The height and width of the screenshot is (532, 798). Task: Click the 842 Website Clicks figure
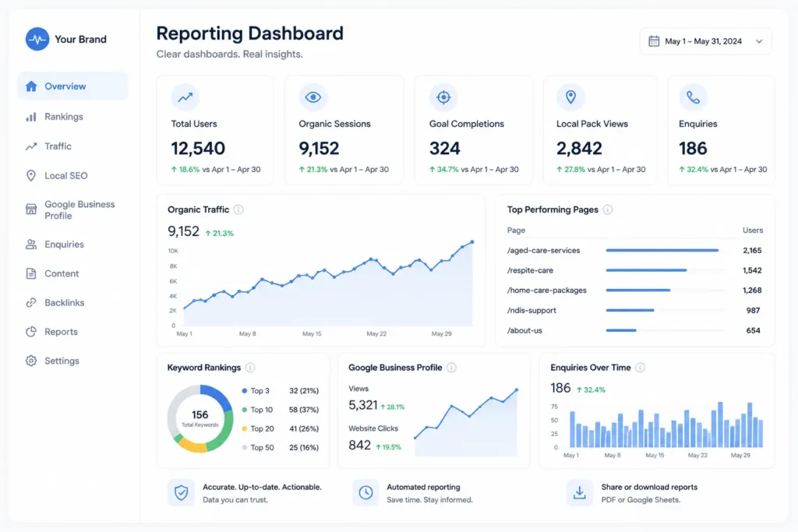click(359, 445)
